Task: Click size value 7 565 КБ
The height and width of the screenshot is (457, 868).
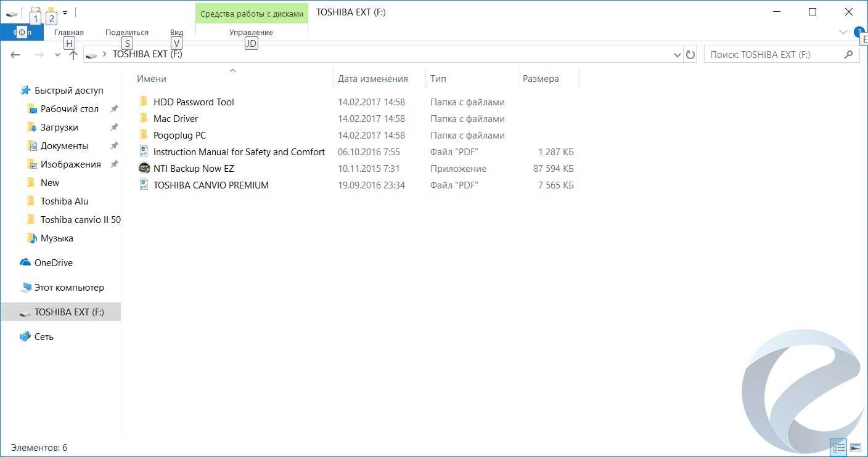Action: pyautogui.click(x=556, y=185)
